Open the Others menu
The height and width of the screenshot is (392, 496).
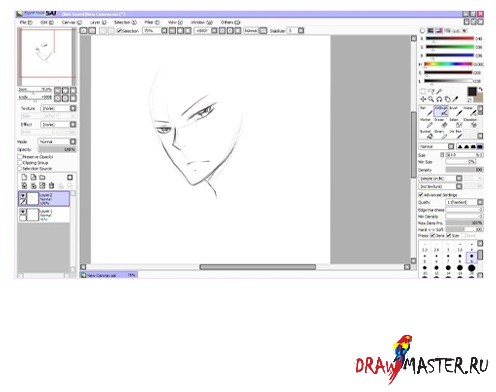click(230, 22)
